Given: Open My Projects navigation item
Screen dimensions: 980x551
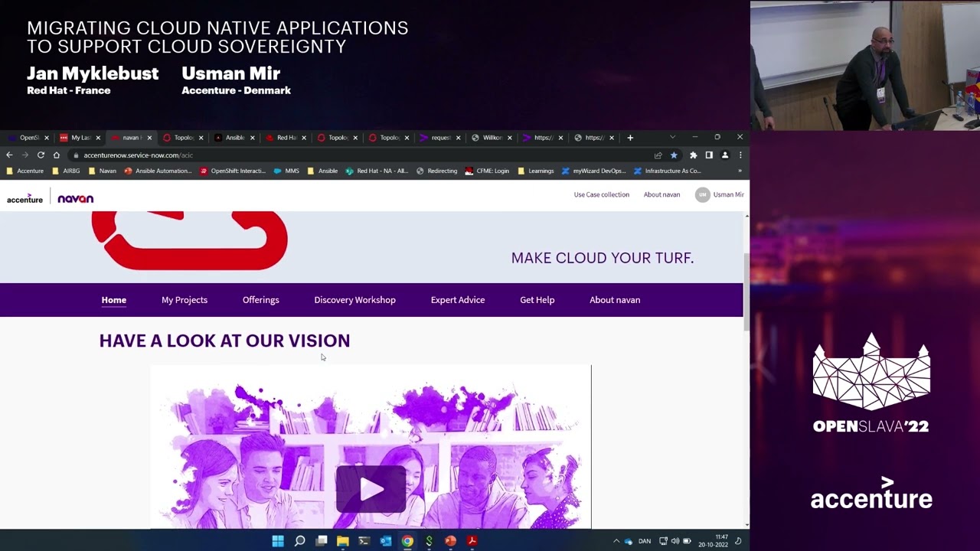Looking at the screenshot, I should click(x=185, y=300).
